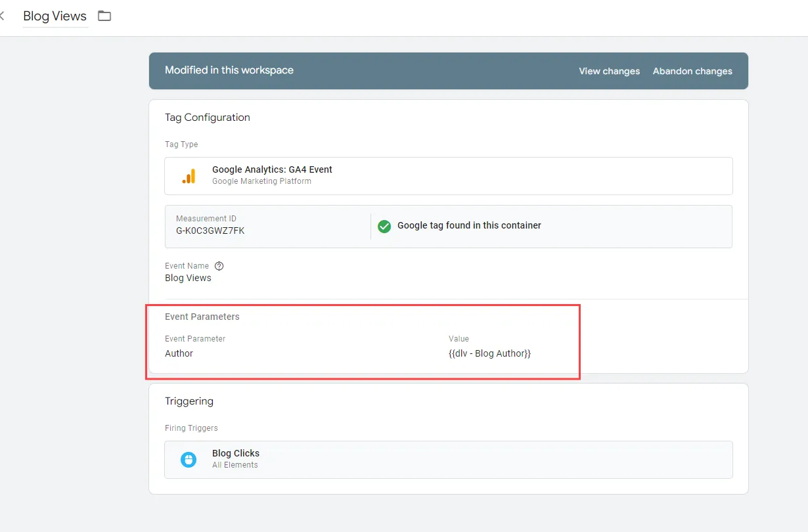This screenshot has height=532, width=808.
Task: Click the close X at top left
Action: (2, 16)
